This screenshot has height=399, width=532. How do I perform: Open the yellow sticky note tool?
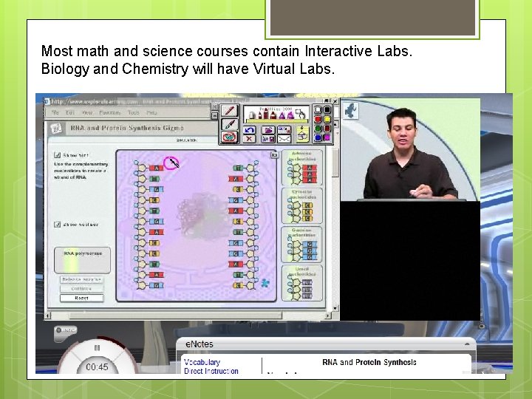[302, 134]
